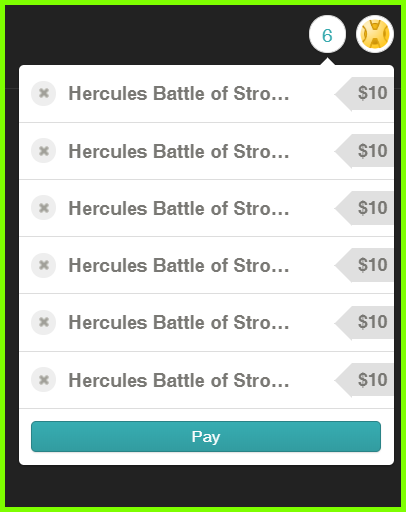The image size is (406, 512).
Task: Remove the second Hercules Battle cart item
Action: (44, 151)
